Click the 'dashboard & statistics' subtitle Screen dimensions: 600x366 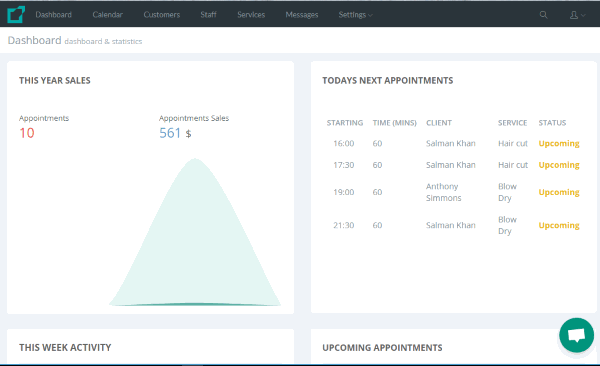(x=103, y=41)
